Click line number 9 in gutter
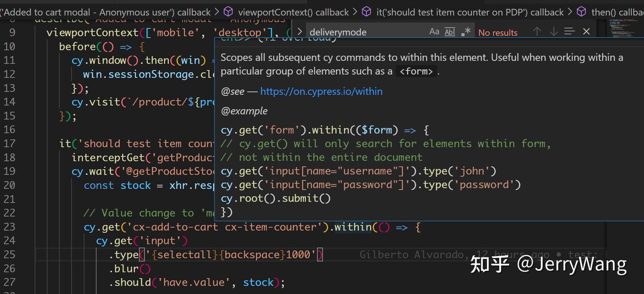644x294 pixels. 12,33
